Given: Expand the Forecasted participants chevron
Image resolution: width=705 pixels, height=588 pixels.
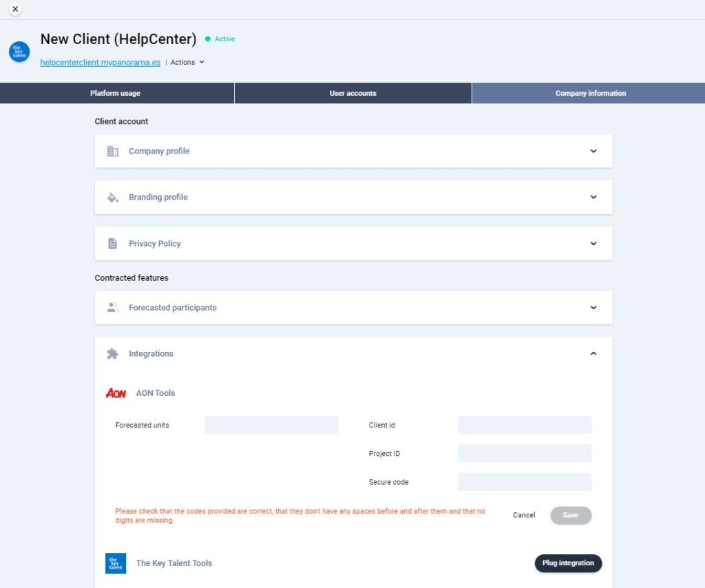Looking at the screenshot, I should (x=593, y=308).
